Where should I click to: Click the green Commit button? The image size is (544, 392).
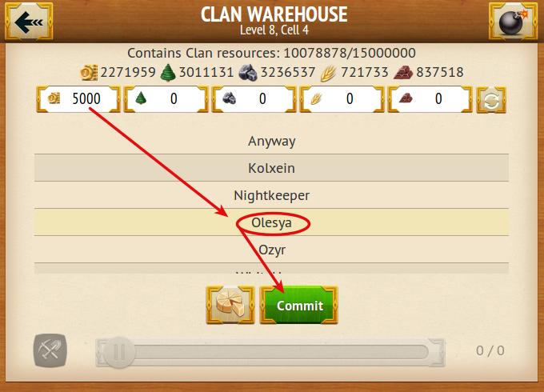tap(299, 305)
